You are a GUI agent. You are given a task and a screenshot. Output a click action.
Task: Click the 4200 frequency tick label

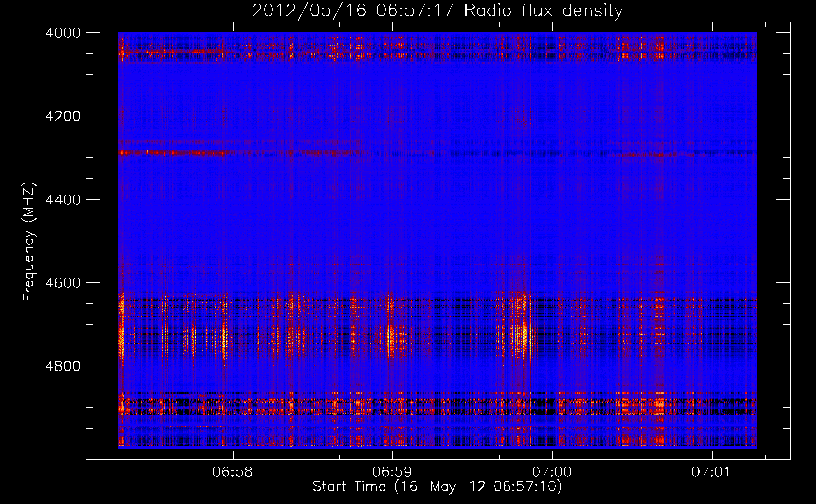[63, 116]
